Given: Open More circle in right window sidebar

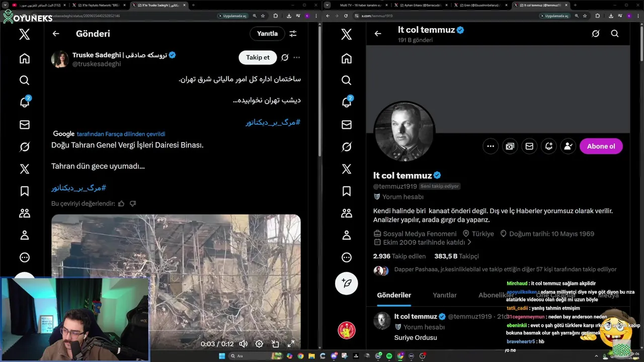Looking at the screenshot, I should tap(346, 257).
